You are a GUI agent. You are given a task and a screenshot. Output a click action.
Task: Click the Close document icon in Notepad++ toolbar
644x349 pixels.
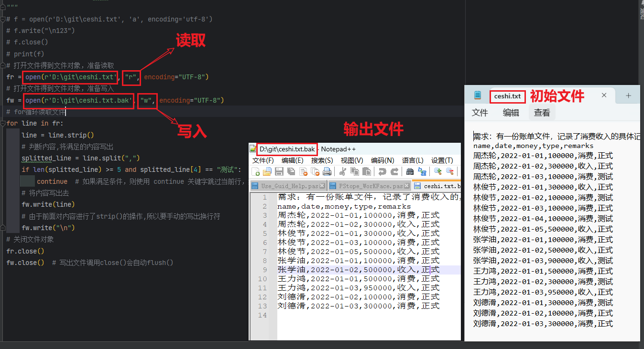click(x=303, y=171)
